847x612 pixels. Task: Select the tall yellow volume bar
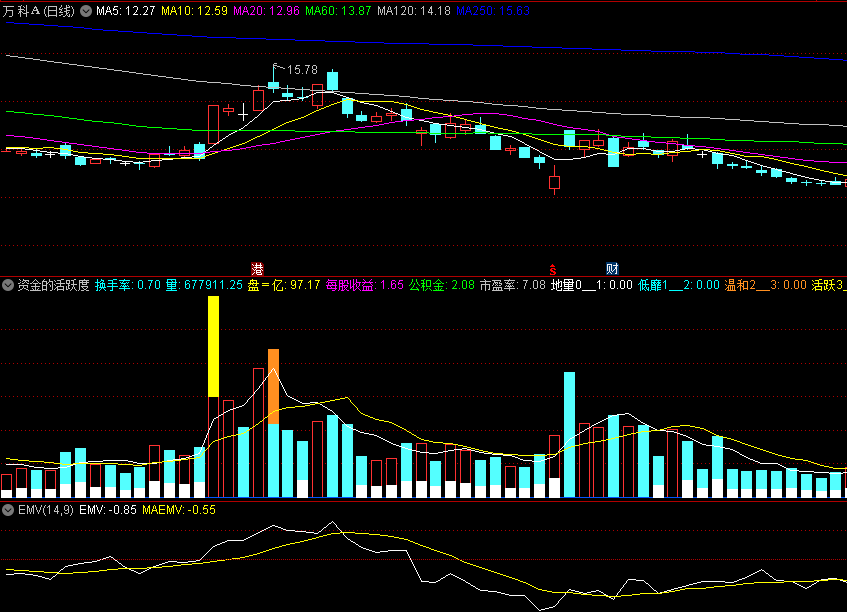213,346
